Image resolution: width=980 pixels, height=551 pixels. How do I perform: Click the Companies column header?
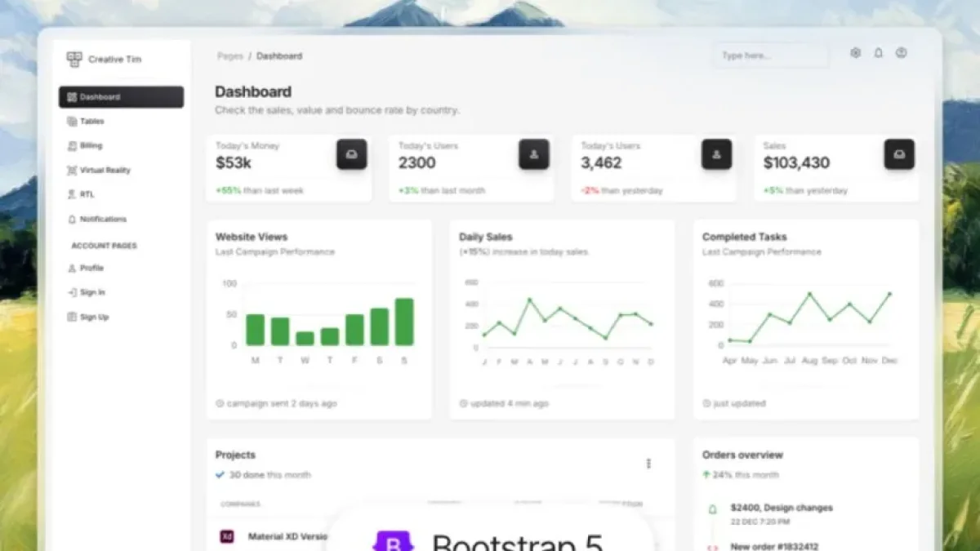(240, 504)
